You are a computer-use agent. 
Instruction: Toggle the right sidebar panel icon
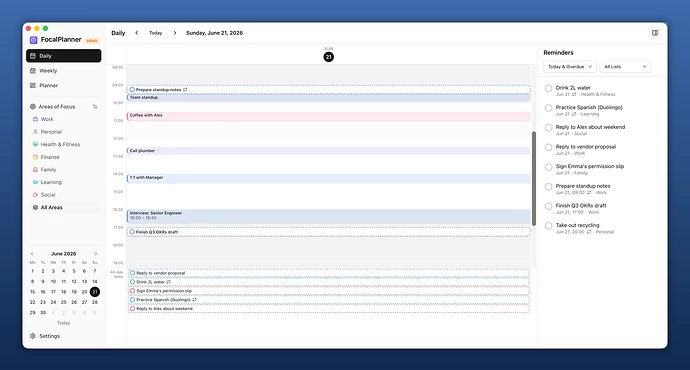(655, 33)
